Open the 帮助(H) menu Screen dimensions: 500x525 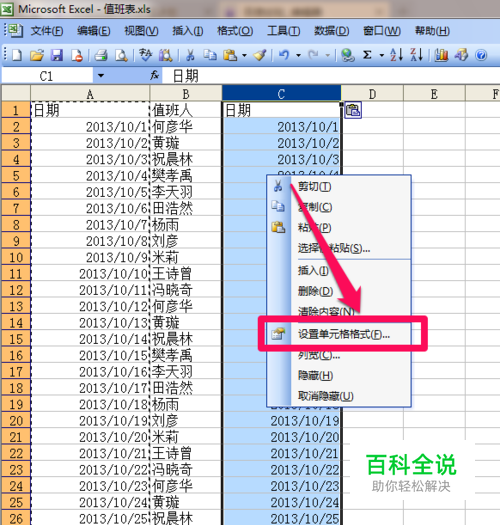click(x=432, y=31)
